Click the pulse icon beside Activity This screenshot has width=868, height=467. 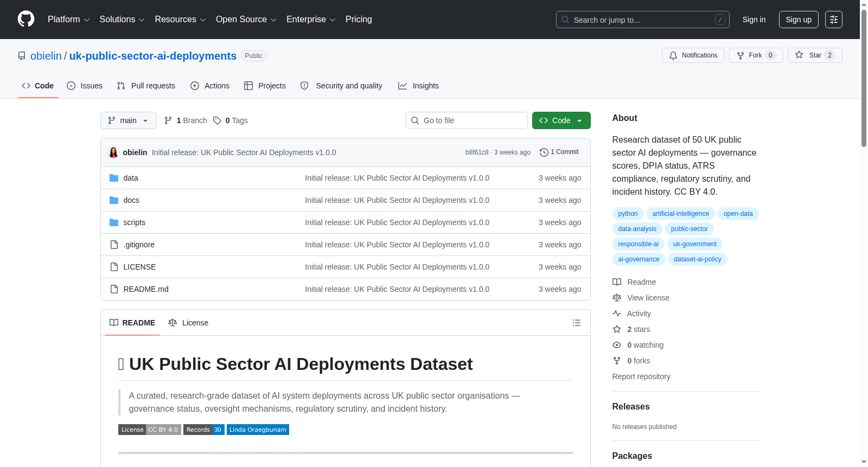coord(617,314)
